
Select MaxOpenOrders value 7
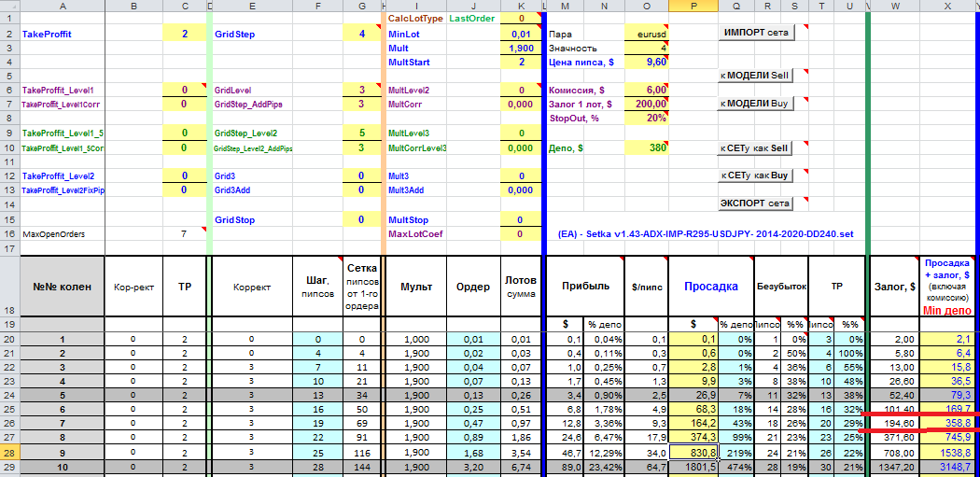coord(185,233)
